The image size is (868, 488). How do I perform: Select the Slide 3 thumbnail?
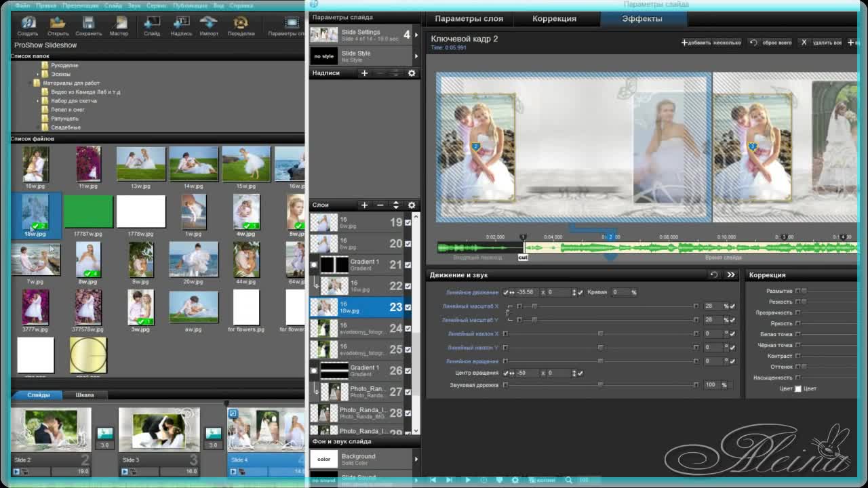pos(159,431)
